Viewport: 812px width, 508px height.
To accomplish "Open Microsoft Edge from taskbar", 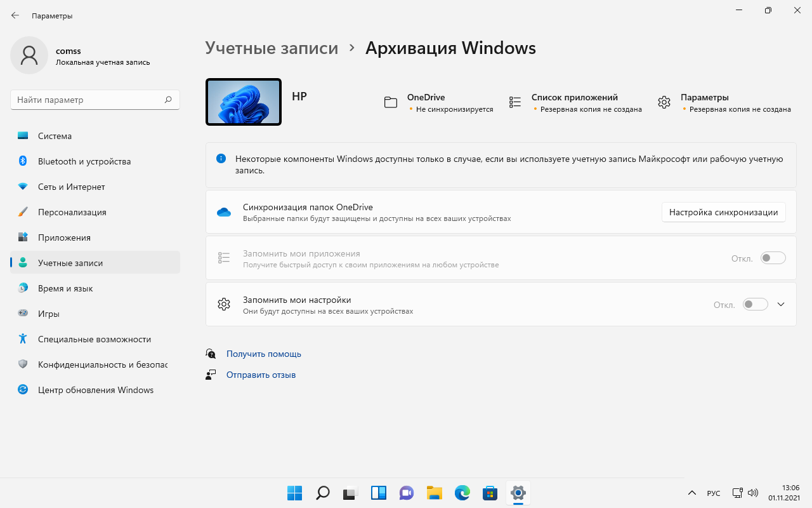I will click(x=462, y=493).
